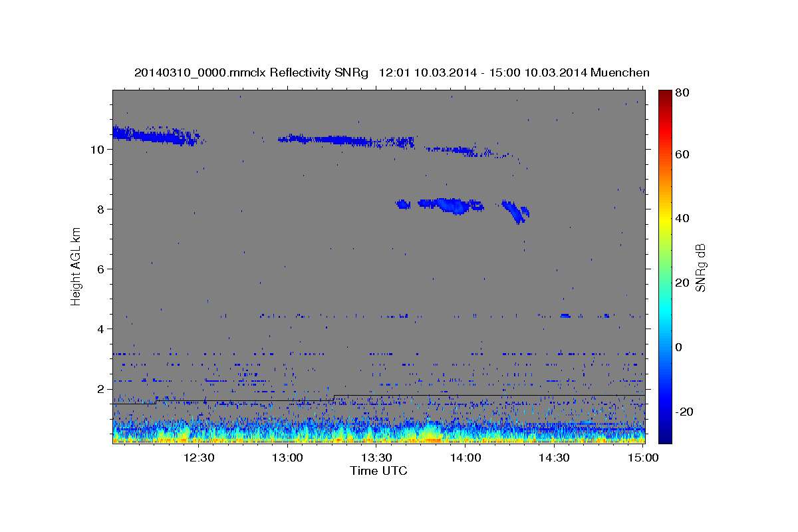Click the 'SNRg dB' colorbar label
The image size is (798, 532).
[700, 268]
